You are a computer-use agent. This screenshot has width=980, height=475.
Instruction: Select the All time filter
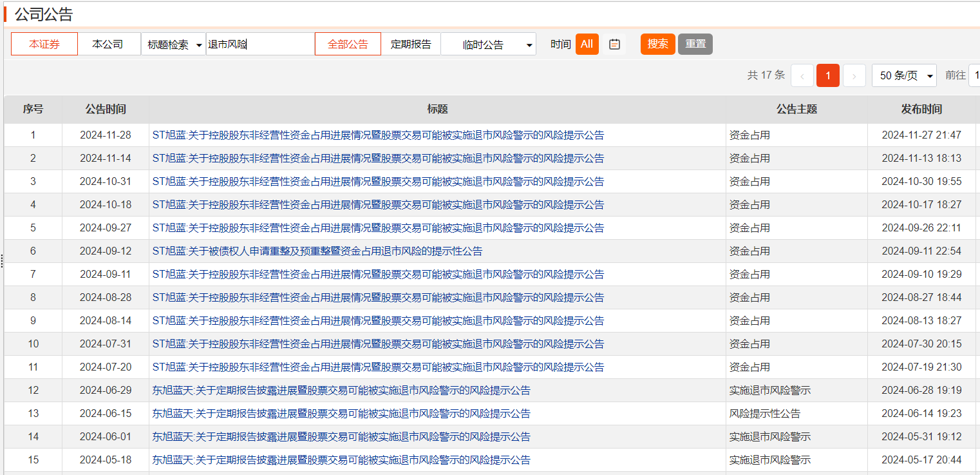[587, 44]
